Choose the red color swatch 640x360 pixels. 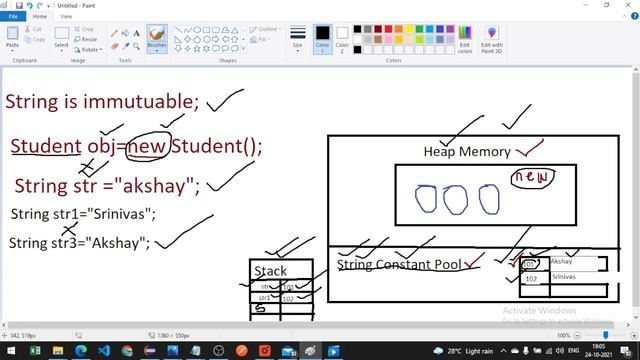[388, 29]
